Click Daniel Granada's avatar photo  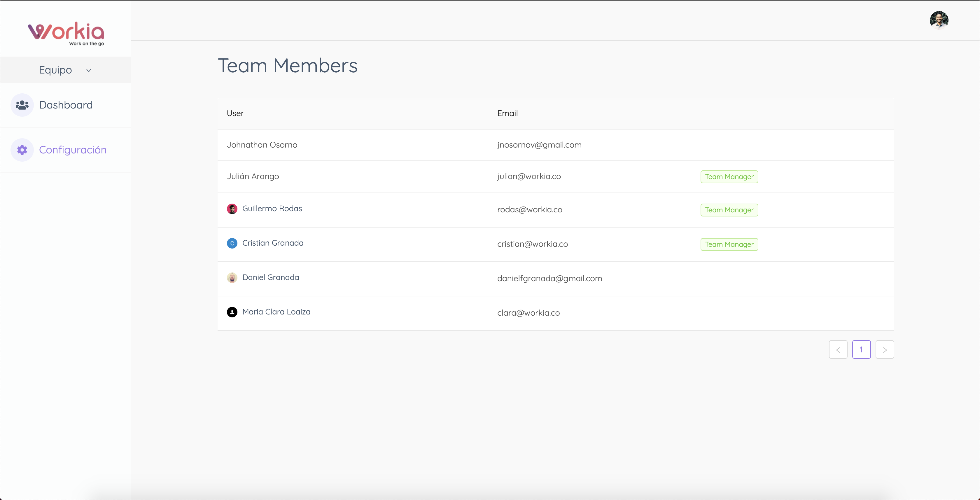[x=232, y=278]
